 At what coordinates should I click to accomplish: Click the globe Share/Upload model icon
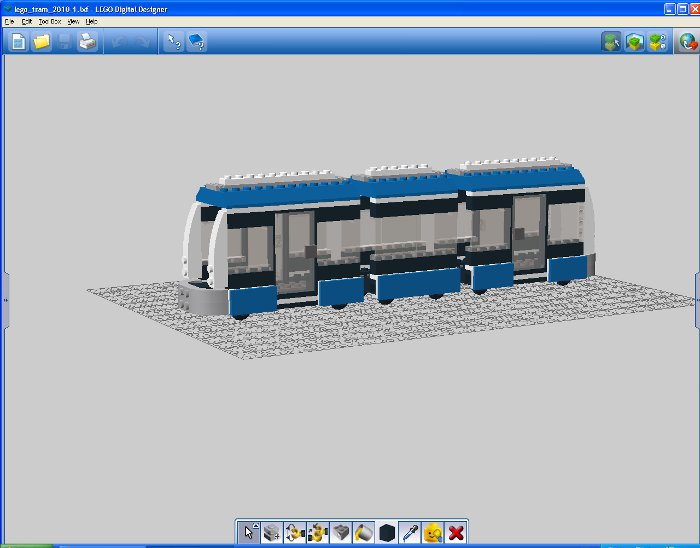click(x=688, y=42)
